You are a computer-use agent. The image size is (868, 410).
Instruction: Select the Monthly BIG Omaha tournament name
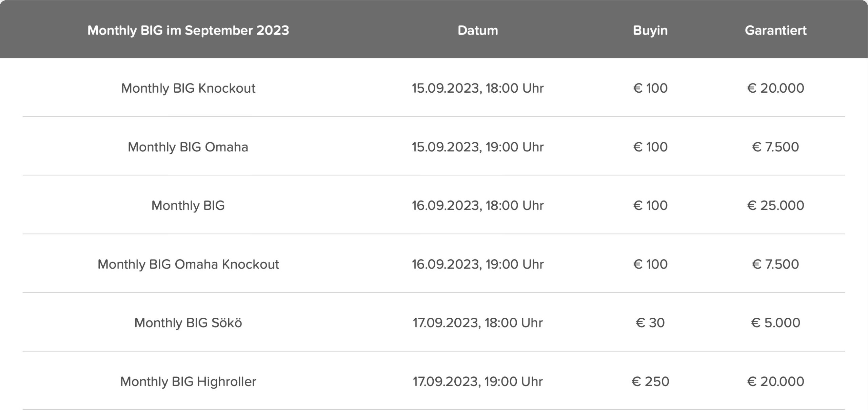pos(188,147)
